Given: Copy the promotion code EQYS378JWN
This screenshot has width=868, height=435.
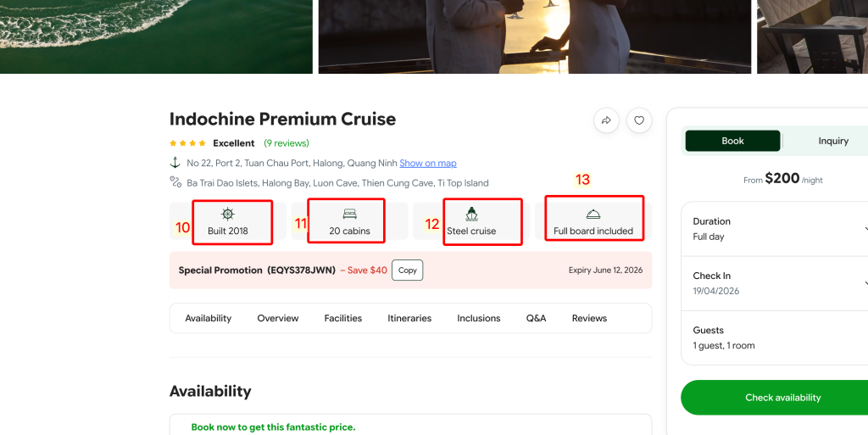Looking at the screenshot, I should pyautogui.click(x=407, y=270).
